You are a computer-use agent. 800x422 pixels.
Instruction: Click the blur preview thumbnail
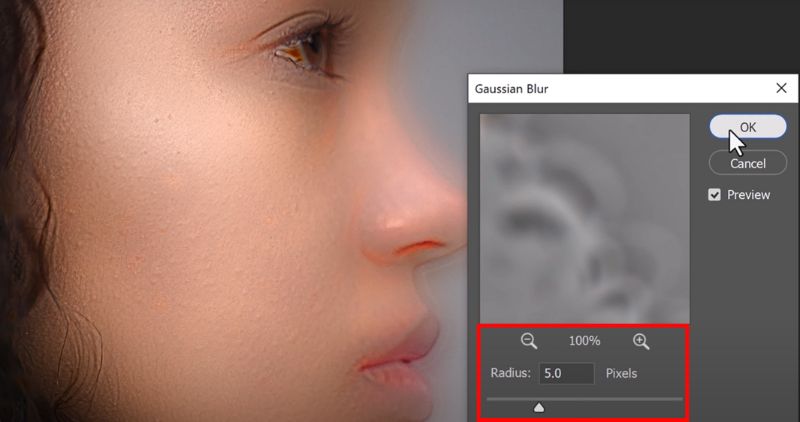(x=585, y=218)
